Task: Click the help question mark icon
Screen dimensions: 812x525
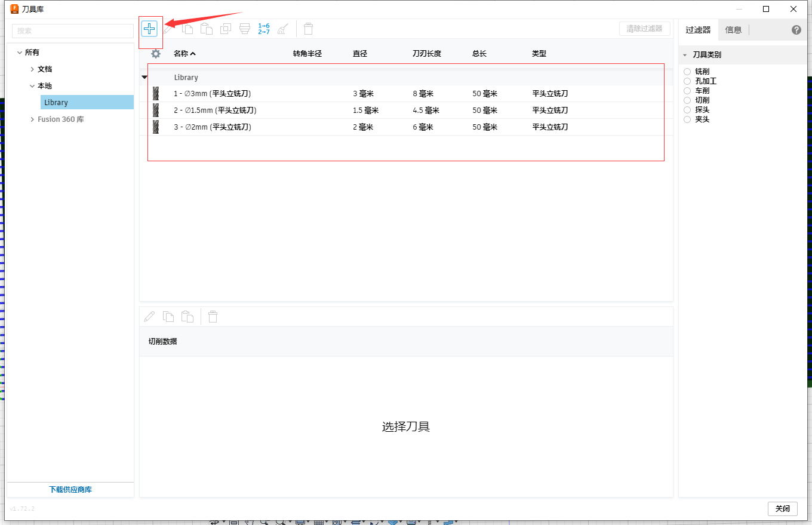Action: point(796,30)
